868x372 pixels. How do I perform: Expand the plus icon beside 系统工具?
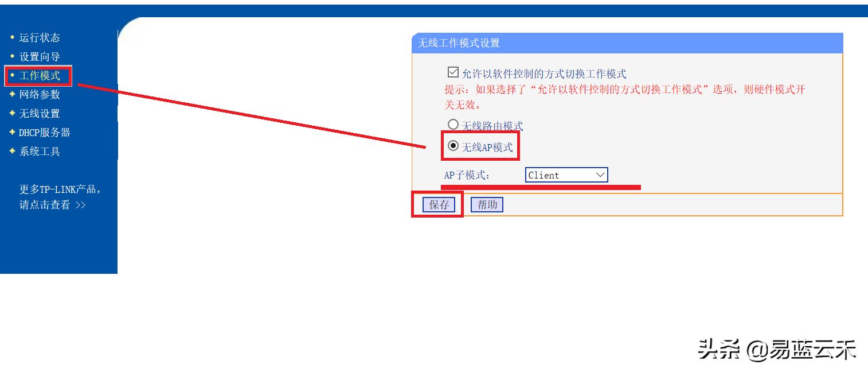(12, 151)
